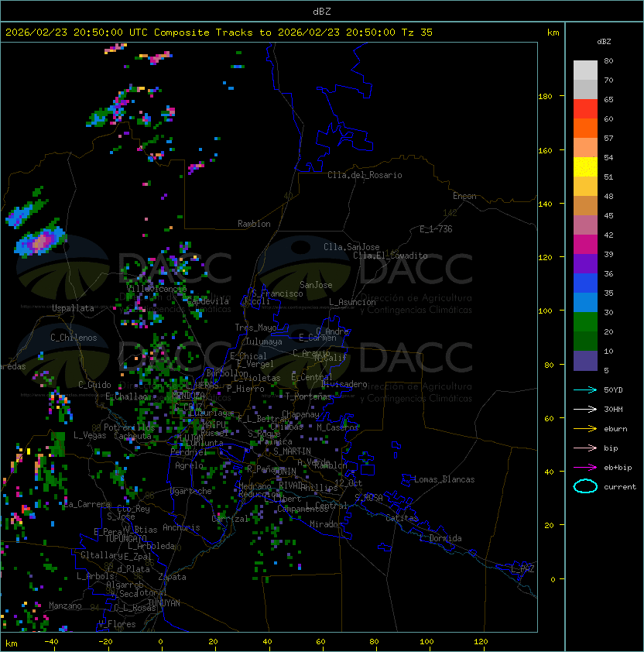Pick the dark orange 57-60 dBZ swatch
The image size is (644, 652).
tap(585, 129)
